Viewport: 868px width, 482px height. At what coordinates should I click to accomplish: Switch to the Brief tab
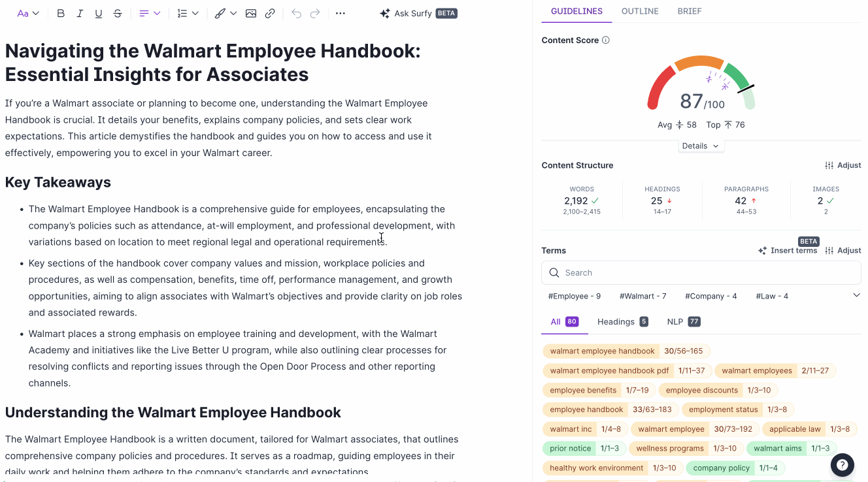[689, 11]
